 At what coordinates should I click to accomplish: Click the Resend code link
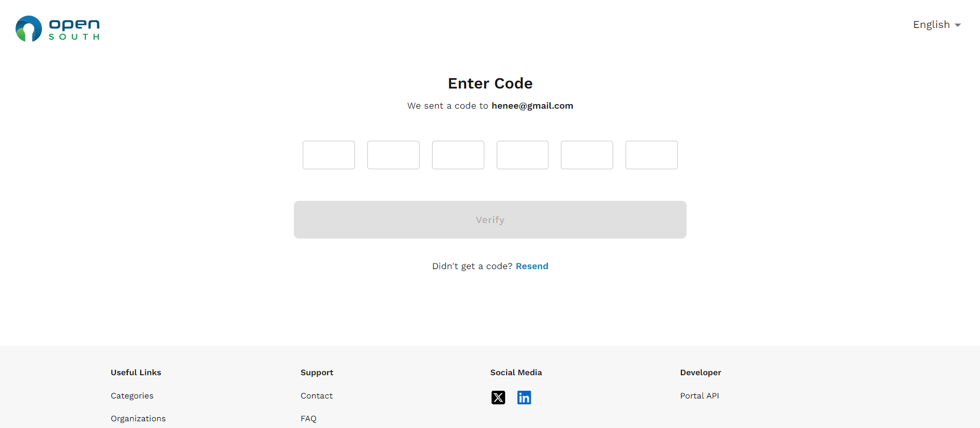tap(532, 266)
